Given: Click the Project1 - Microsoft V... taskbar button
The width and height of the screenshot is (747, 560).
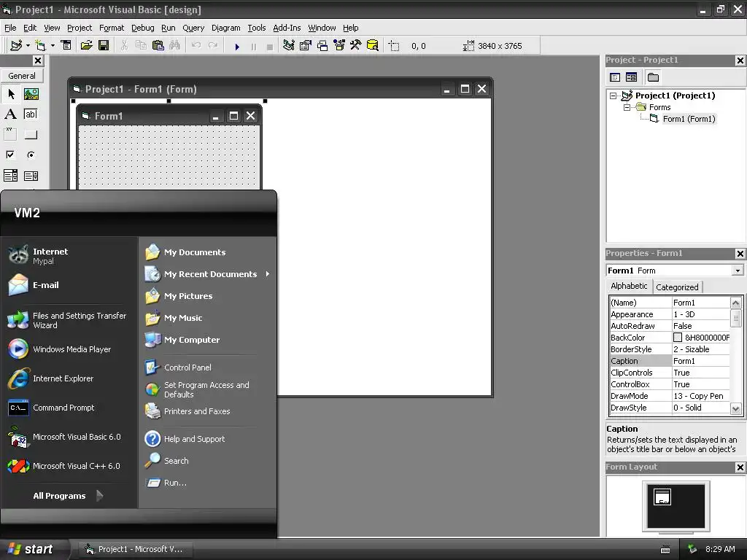Looking at the screenshot, I should tap(135, 549).
